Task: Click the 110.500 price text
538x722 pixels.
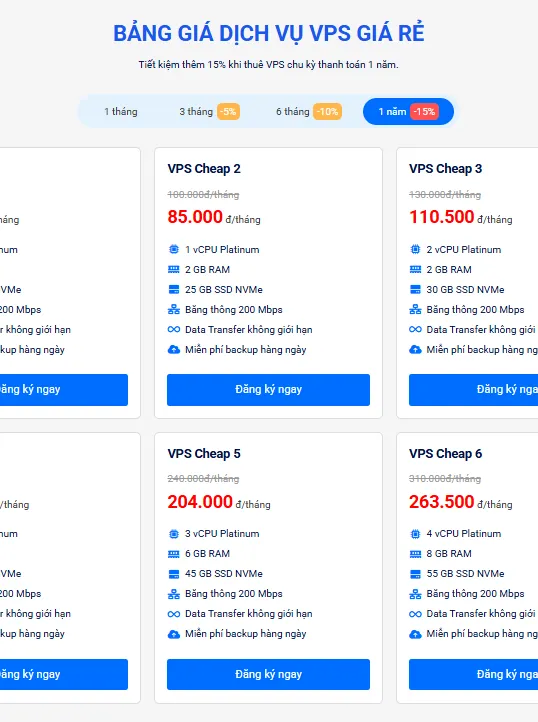Action: [x=442, y=216]
